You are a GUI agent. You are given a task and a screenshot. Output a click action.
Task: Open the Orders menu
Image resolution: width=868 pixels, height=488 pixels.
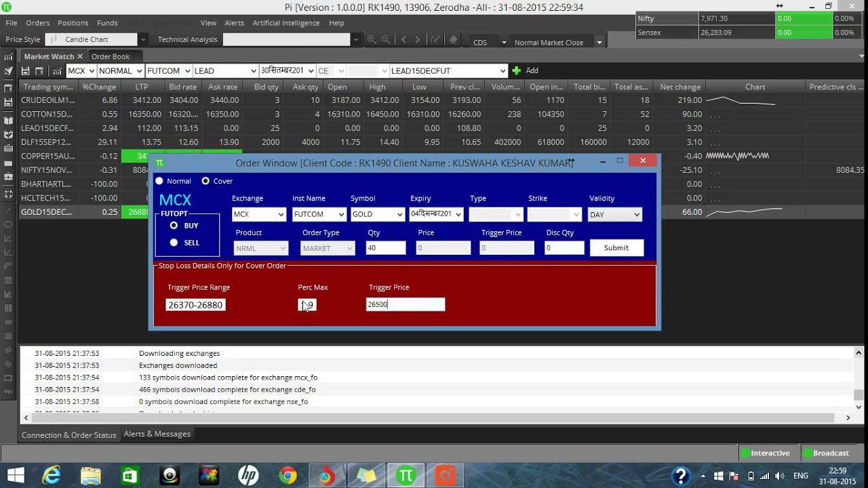pyautogui.click(x=38, y=23)
